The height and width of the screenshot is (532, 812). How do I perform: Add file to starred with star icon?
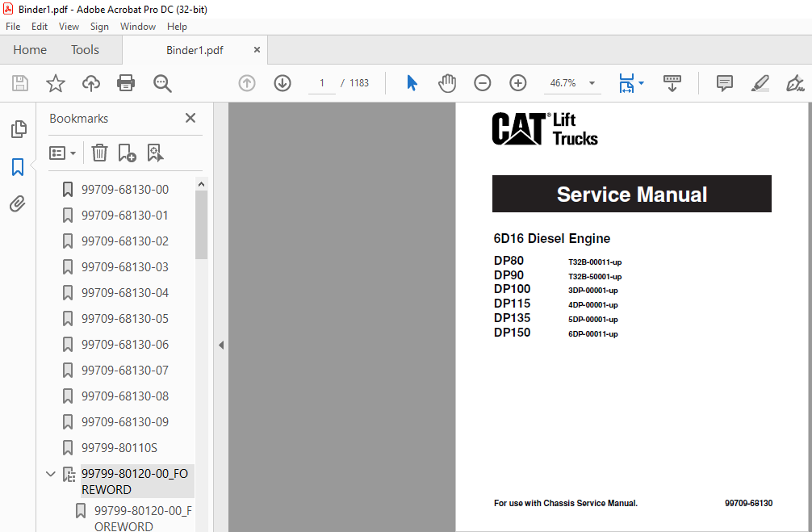pyautogui.click(x=56, y=83)
